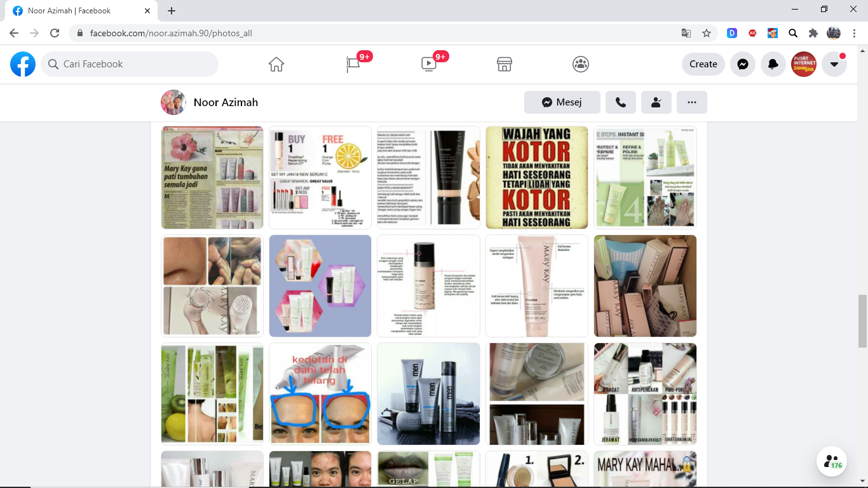The height and width of the screenshot is (488, 868).
Task: Open a new browser tab
Action: (172, 11)
